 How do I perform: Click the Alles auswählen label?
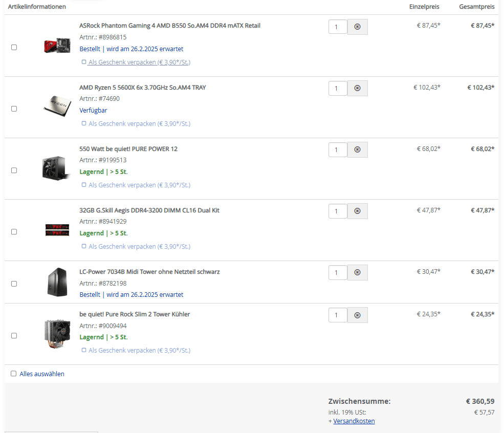pyautogui.click(x=42, y=374)
